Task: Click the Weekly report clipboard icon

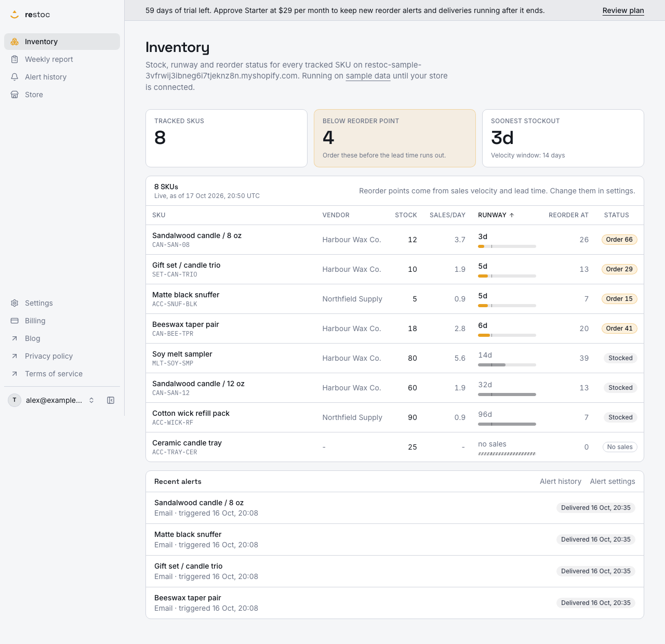Action: 15,59
